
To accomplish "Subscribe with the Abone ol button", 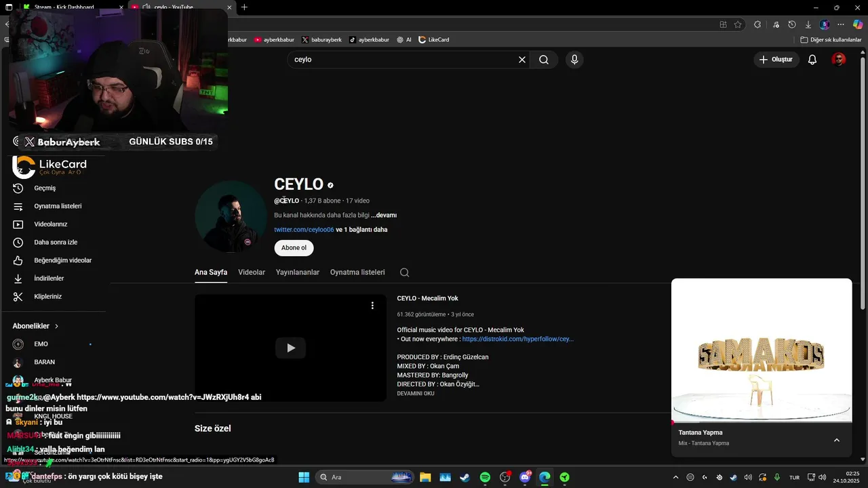I will click(x=294, y=248).
